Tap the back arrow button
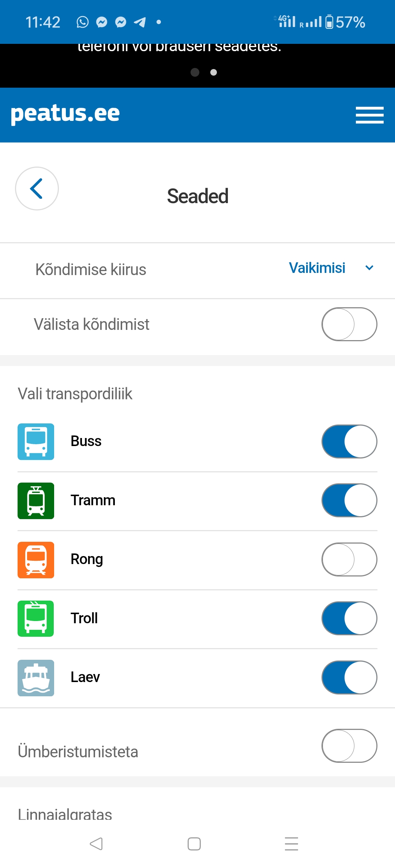Viewport: 395px width, 868px height. [x=37, y=189]
